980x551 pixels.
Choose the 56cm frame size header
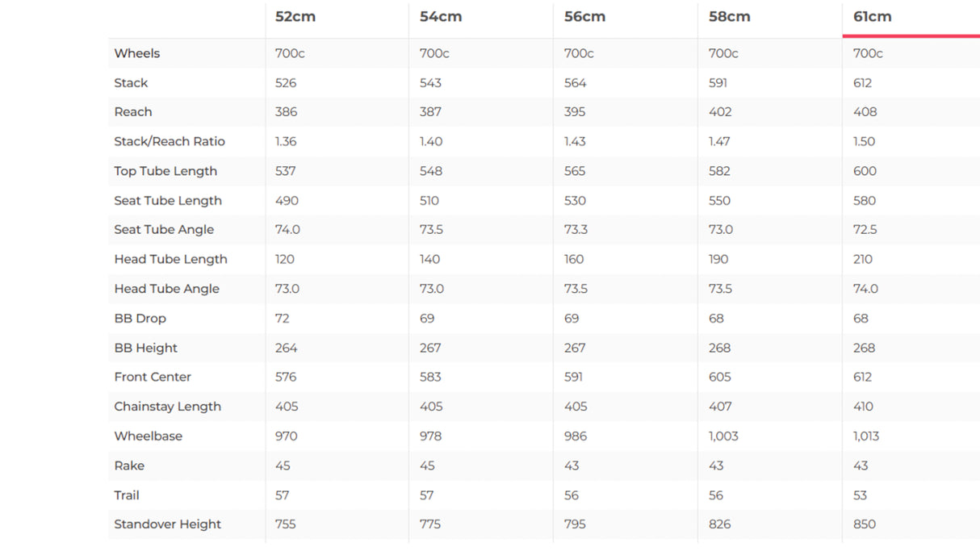pos(584,17)
